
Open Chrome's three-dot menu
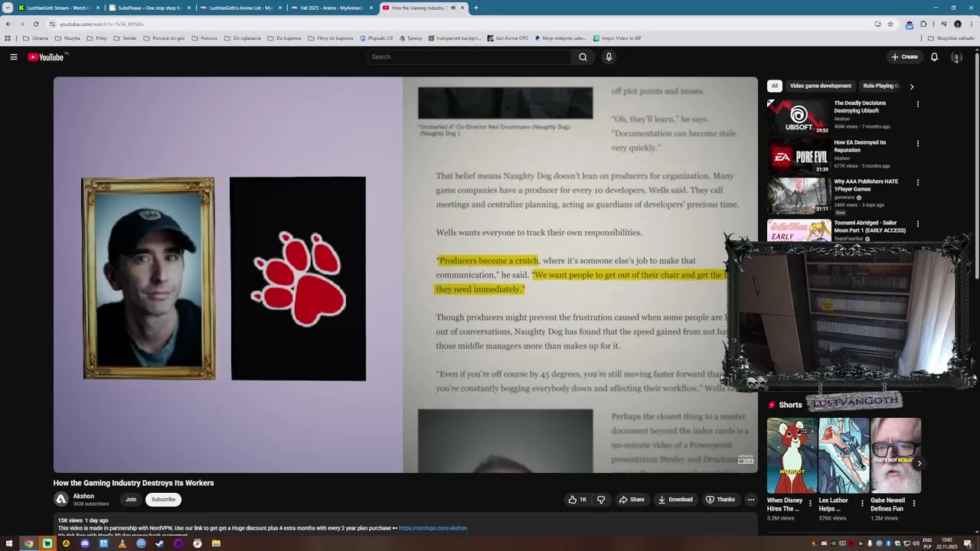click(971, 24)
